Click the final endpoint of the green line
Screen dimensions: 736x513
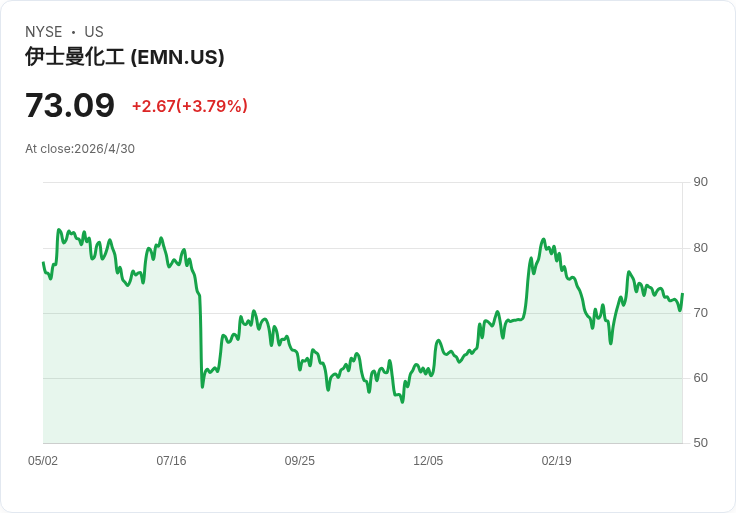[682, 294]
